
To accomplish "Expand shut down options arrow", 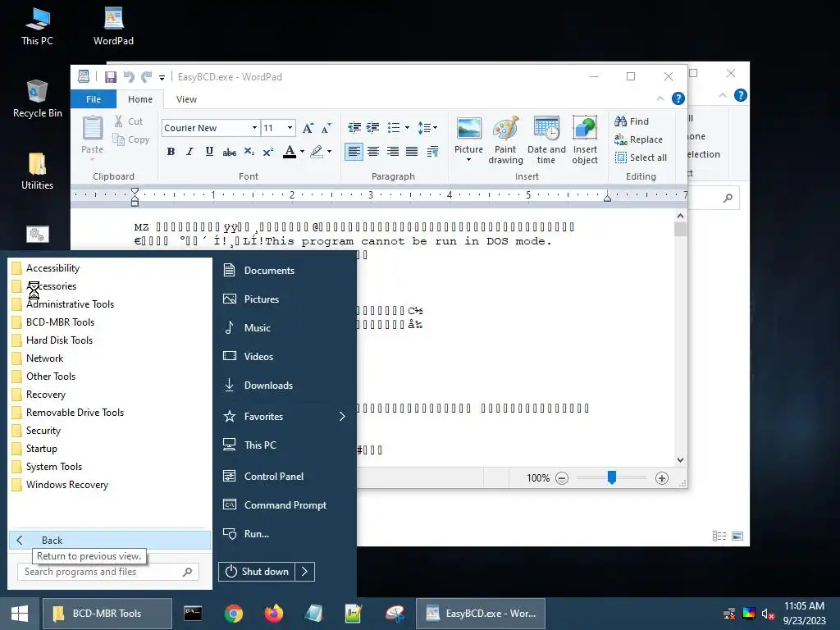I will pos(304,572).
